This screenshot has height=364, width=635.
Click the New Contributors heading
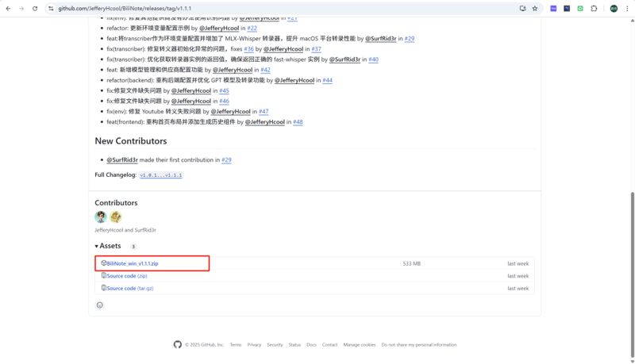pyautogui.click(x=131, y=141)
